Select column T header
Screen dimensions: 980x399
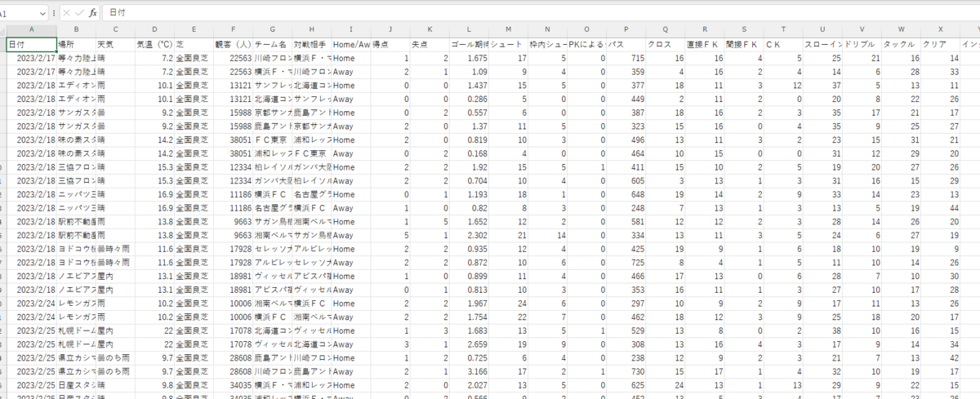[783, 29]
